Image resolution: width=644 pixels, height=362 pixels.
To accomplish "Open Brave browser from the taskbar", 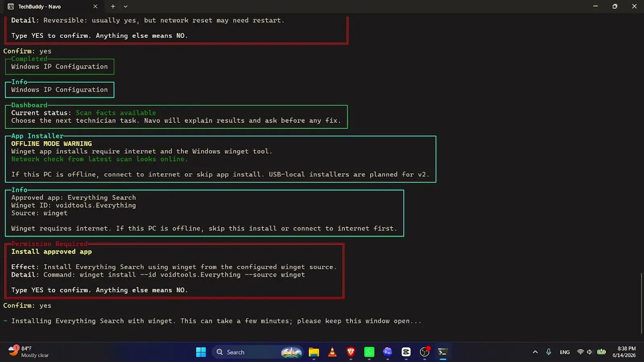I will (351, 352).
